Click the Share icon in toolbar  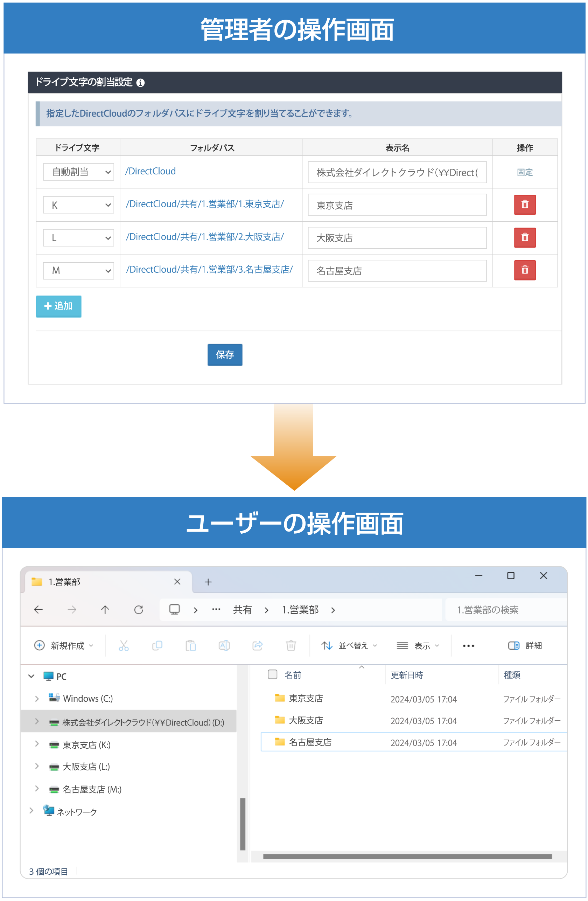257,645
